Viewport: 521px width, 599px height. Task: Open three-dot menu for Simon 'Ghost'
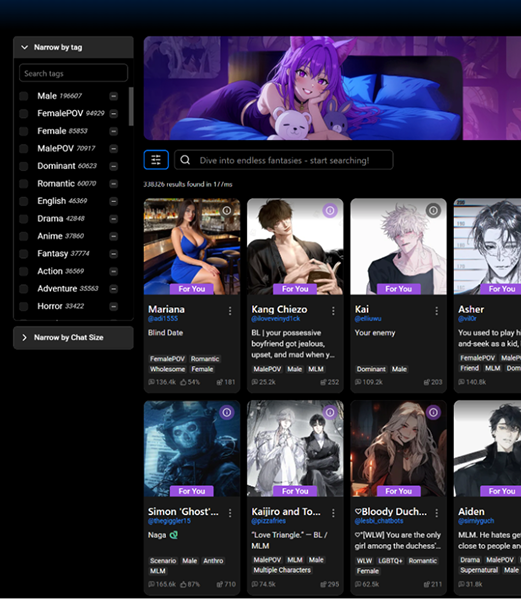[230, 513]
